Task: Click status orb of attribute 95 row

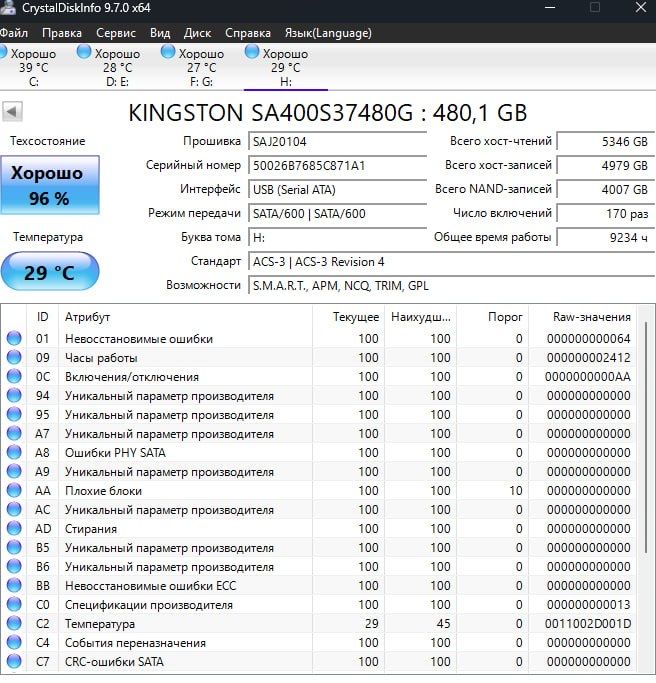Action: pyautogui.click(x=14, y=414)
